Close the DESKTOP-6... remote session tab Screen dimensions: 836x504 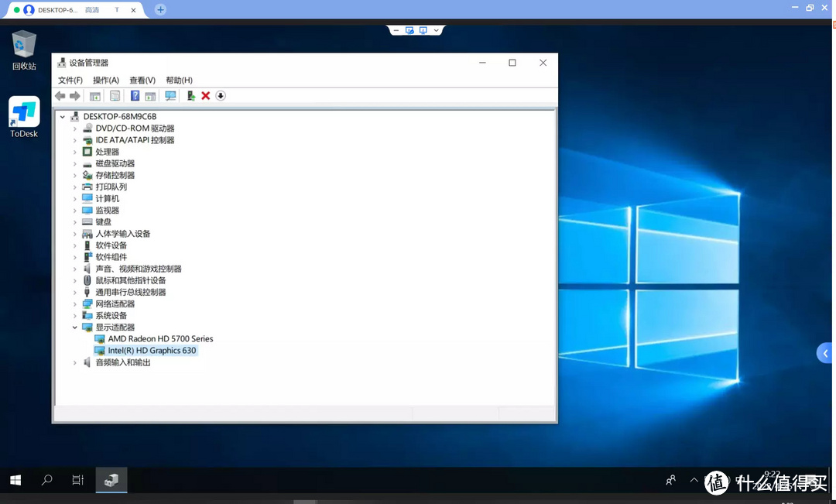point(133,10)
